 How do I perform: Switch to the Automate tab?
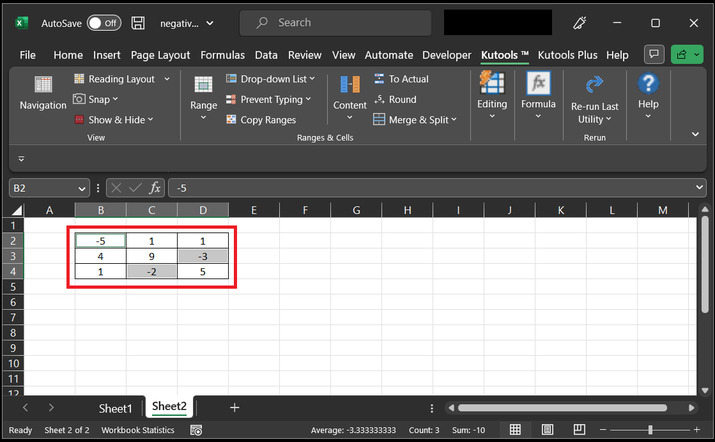tap(389, 55)
